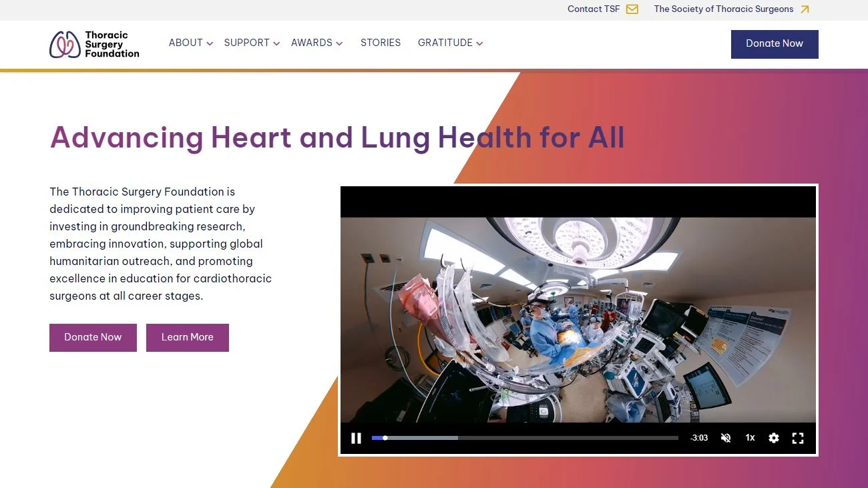
Task: Click the video playhead handle
Action: point(385,438)
